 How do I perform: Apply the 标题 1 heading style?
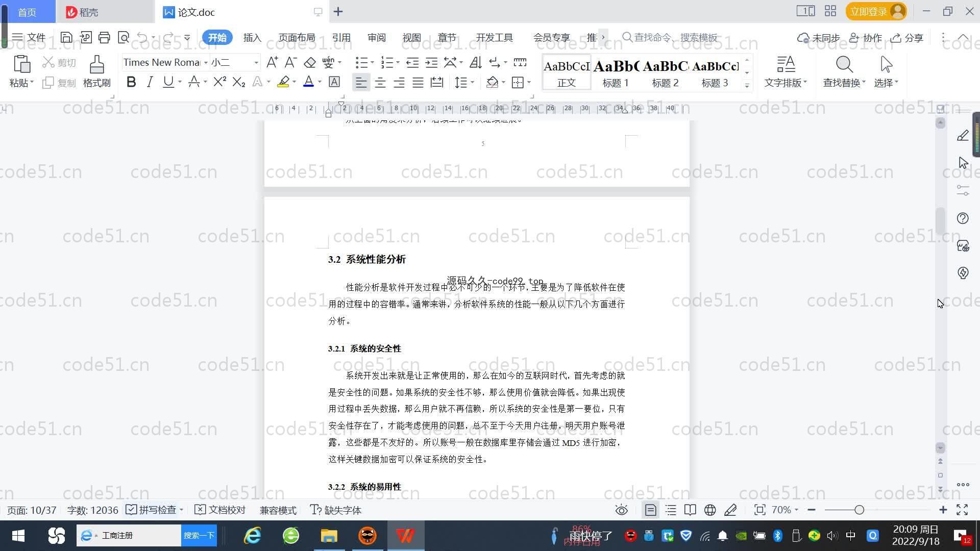(616, 73)
